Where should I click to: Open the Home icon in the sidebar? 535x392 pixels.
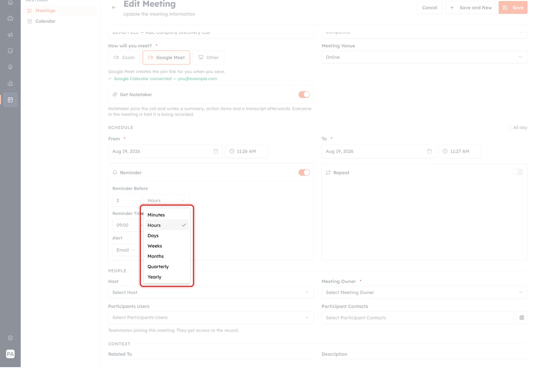coord(10,2)
